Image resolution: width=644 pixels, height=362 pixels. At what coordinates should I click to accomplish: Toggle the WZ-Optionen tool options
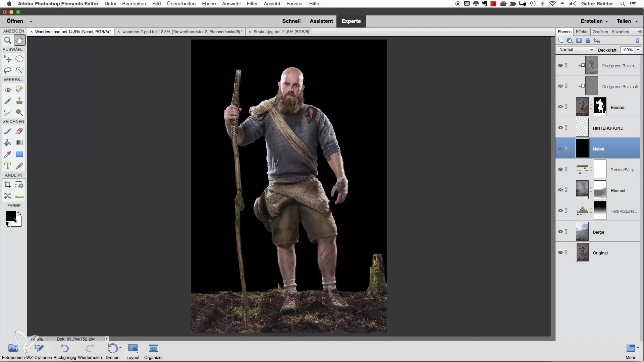39,351
